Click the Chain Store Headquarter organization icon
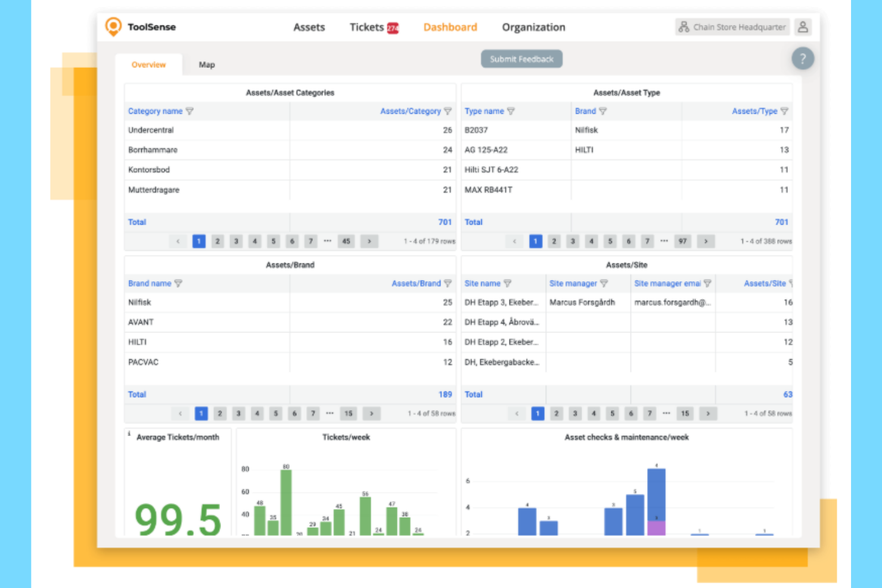The height and width of the screenshot is (588, 882). [684, 27]
